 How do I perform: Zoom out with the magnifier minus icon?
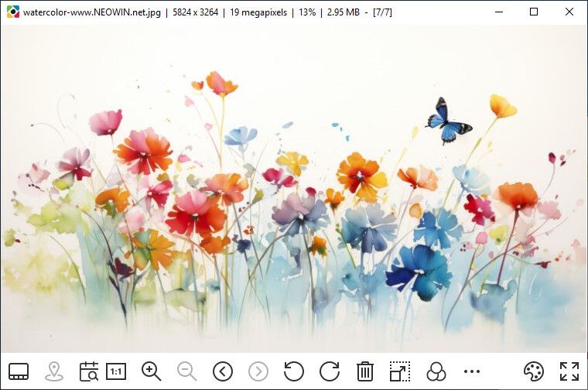(186, 371)
